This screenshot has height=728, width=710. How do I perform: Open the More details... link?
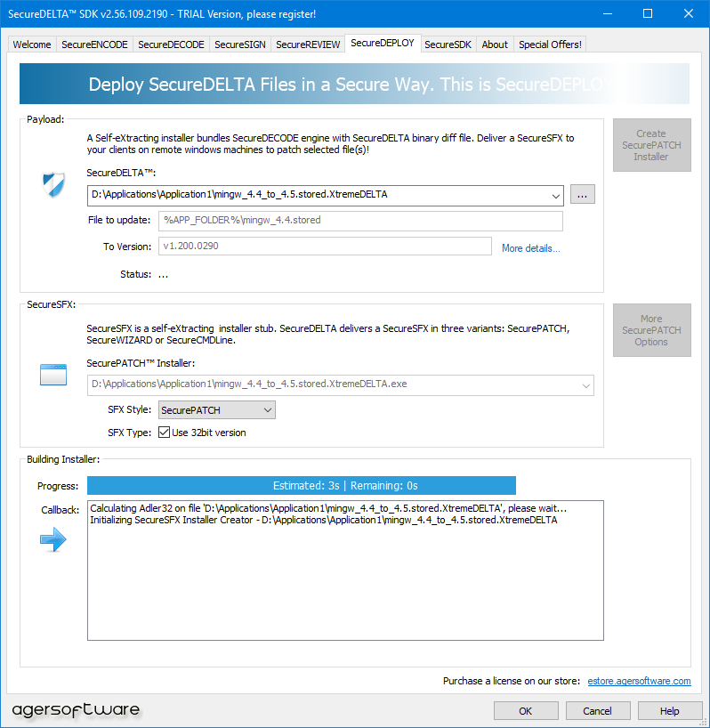click(x=531, y=248)
